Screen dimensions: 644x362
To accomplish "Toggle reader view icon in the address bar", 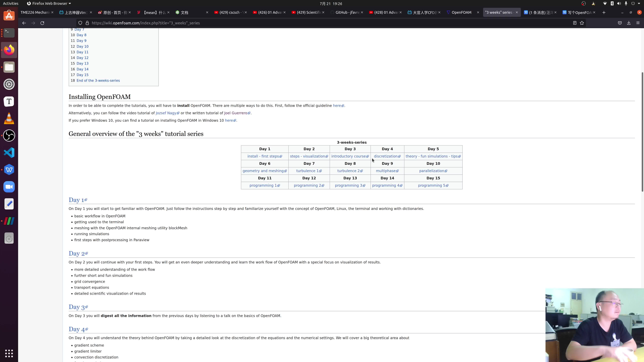I will click(575, 23).
